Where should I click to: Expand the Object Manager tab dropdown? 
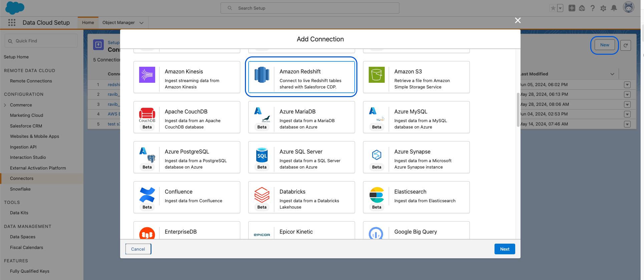click(x=141, y=23)
